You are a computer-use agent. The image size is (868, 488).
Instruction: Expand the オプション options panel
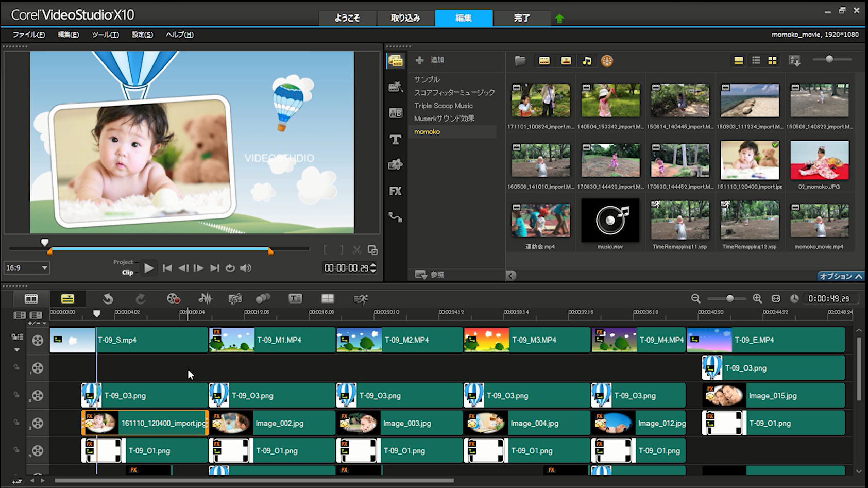coord(840,276)
